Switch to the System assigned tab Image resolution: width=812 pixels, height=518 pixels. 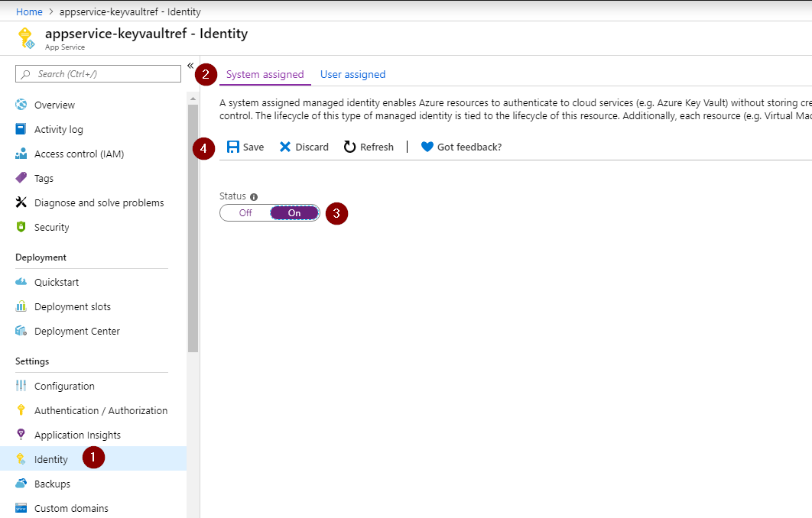pos(265,75)
